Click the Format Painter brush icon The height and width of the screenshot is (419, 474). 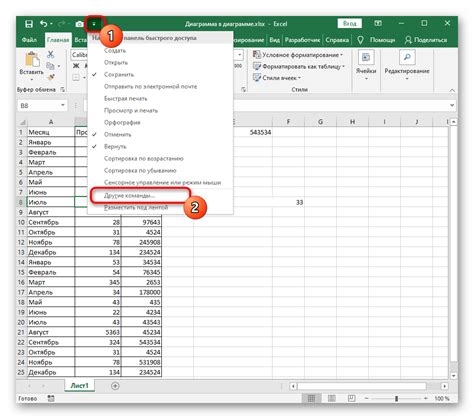(51, 78)
